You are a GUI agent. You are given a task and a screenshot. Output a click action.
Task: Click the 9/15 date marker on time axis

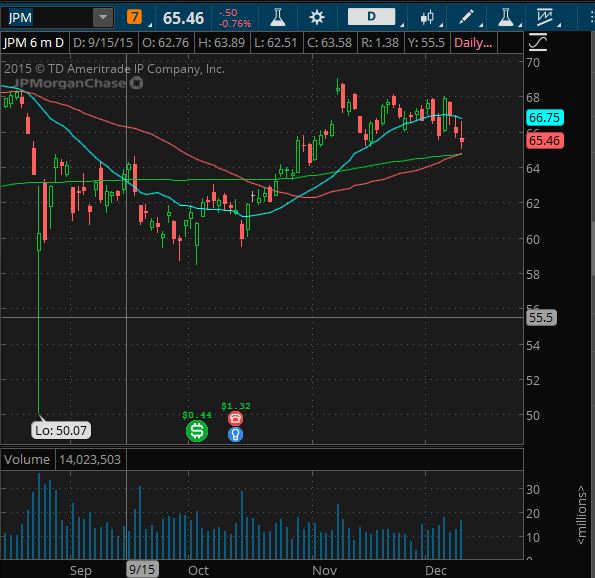[x=142, y=569]
